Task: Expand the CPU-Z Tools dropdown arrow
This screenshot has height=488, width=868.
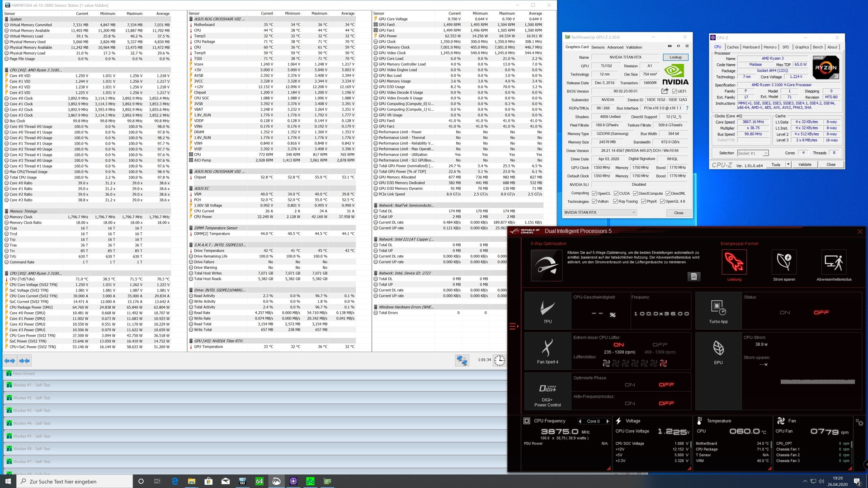Action: pyautogui.click(x=788, y=164)
